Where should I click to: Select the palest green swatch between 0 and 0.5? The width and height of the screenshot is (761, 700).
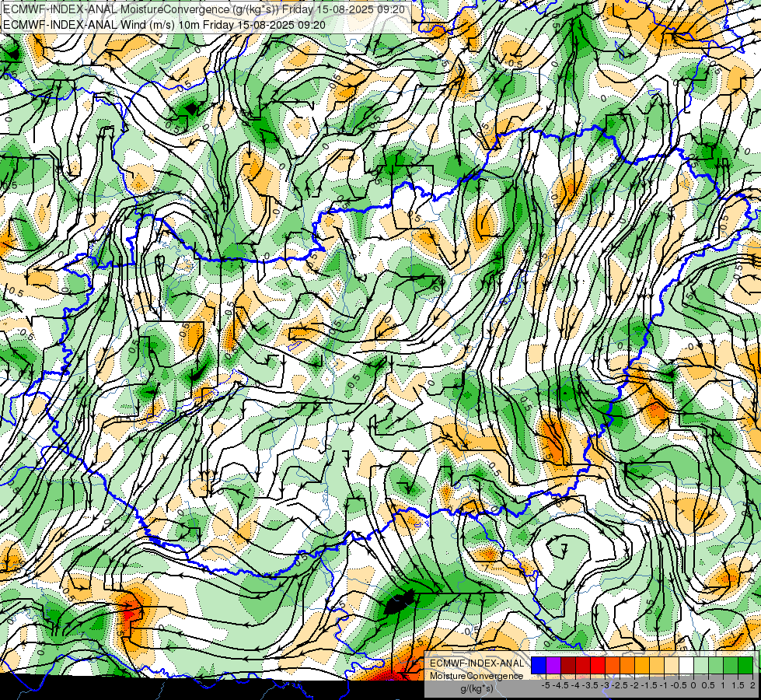point(701,666)
